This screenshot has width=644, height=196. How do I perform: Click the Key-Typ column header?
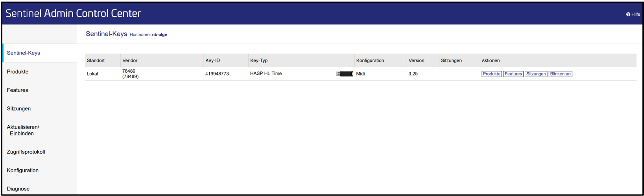pos(259,60)
